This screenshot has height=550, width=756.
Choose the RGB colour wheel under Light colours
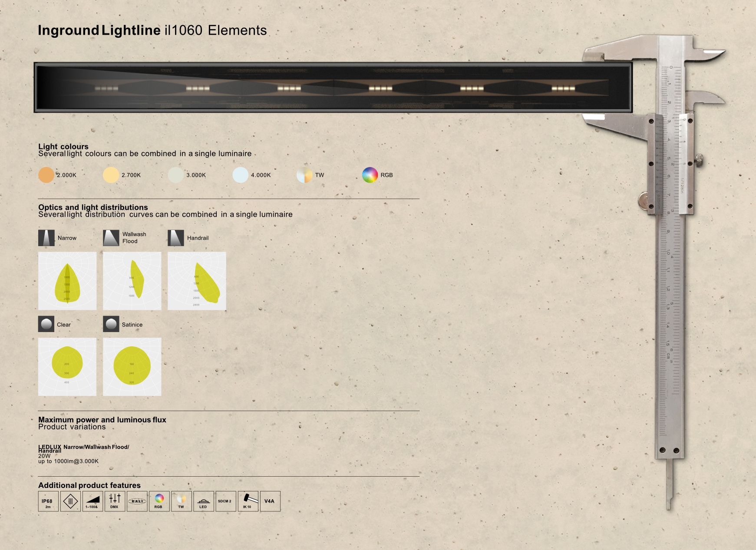point(370,175)
